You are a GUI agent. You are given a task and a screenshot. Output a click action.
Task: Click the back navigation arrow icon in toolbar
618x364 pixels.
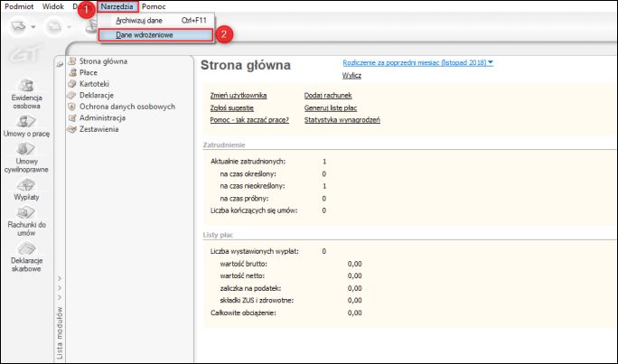[x=18, y=26]
